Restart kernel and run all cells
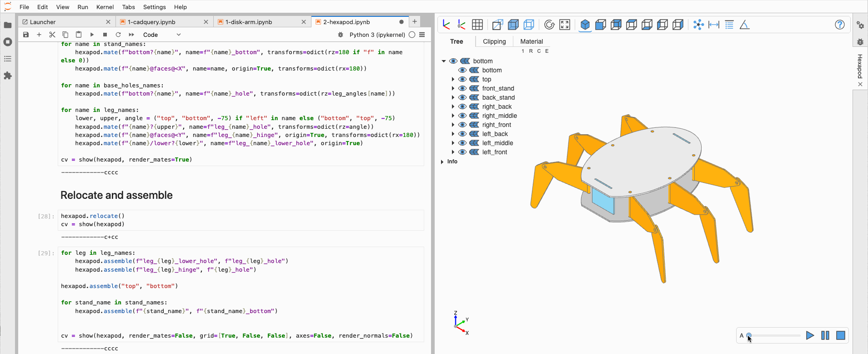This screenshot has height=354, width=868. point(131,35)
